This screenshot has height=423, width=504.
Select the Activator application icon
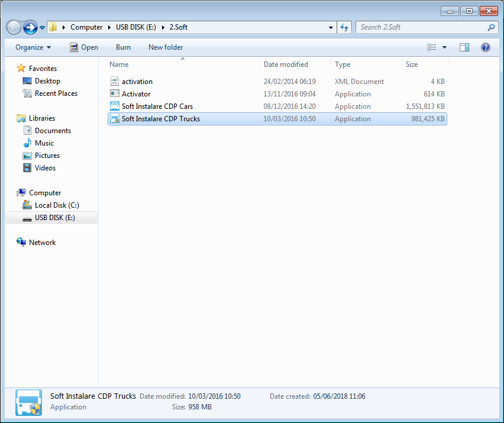114,94
